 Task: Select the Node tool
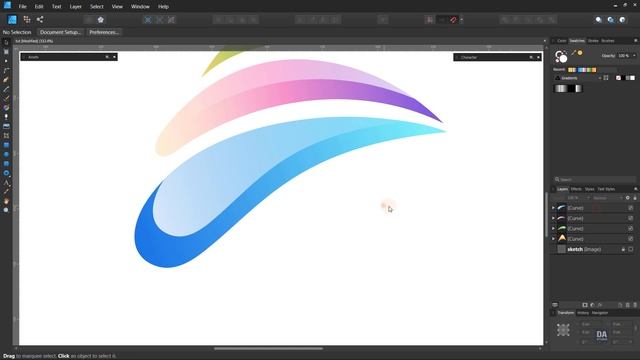point(6,61)
